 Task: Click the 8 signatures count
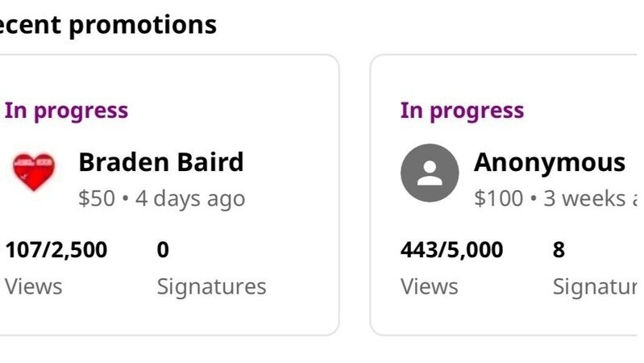[x=559, y=249]
